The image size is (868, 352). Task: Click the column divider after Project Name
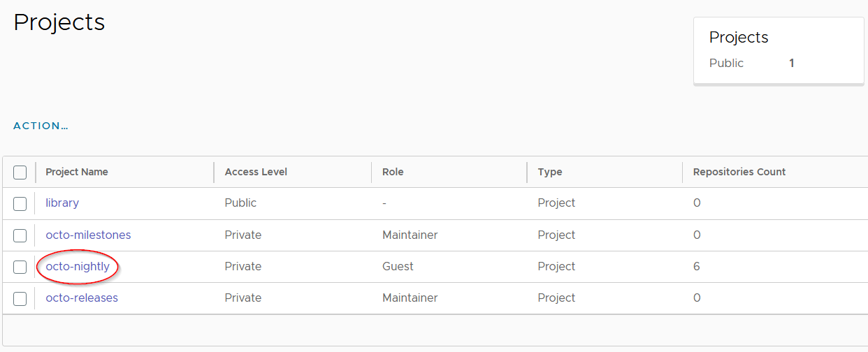(x=214, y=173)
